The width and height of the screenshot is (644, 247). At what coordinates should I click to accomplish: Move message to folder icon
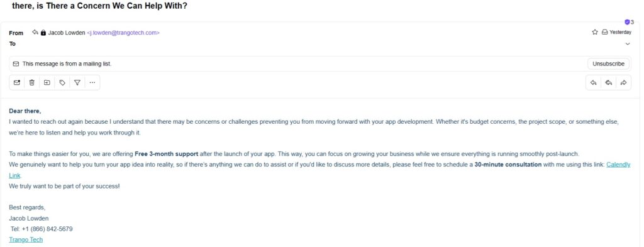coord(47,82)
